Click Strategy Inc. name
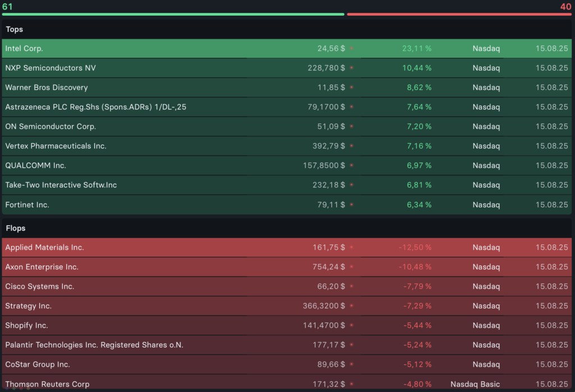Viewport: 575px width, 392px height. pyautogui.click(x=28, y=306)
